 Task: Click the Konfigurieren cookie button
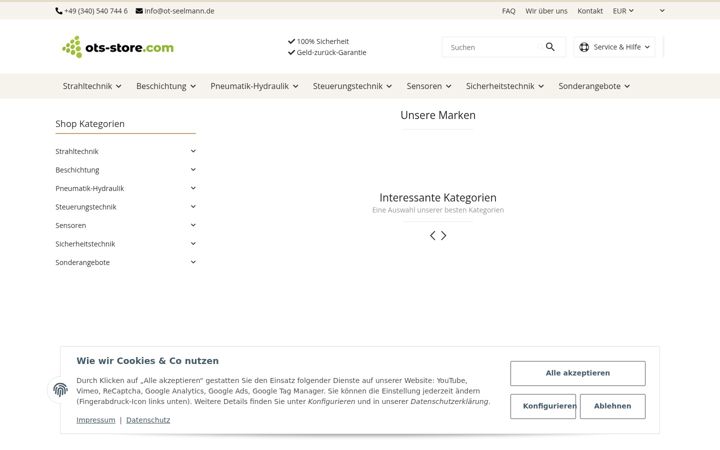543,406
